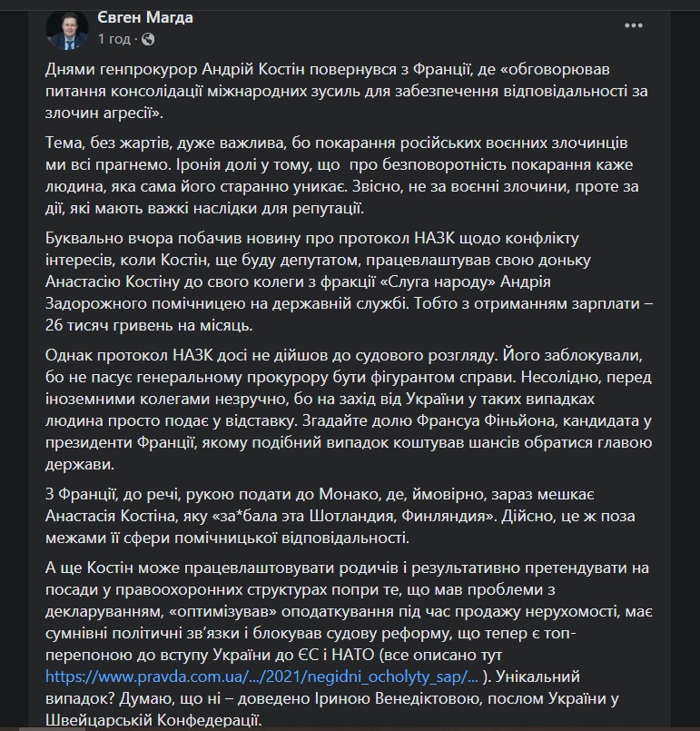Viewport: 700px width, 731px height.
Task: Click the '1 год' post timestamp
Action: (x=114, y=39)
